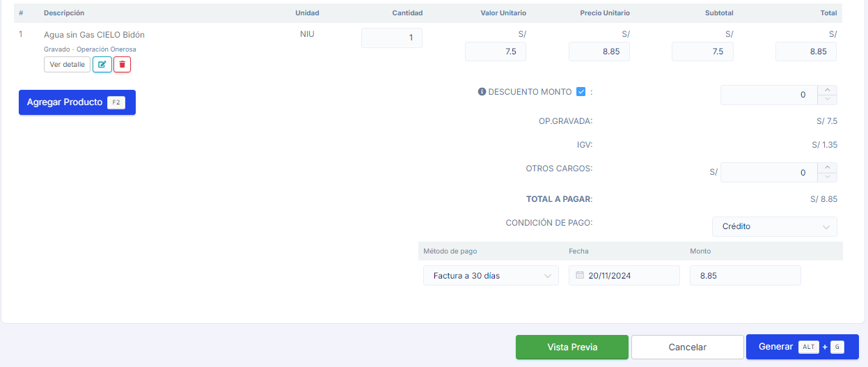Click the Precio Unitario input field

(599, 52)
